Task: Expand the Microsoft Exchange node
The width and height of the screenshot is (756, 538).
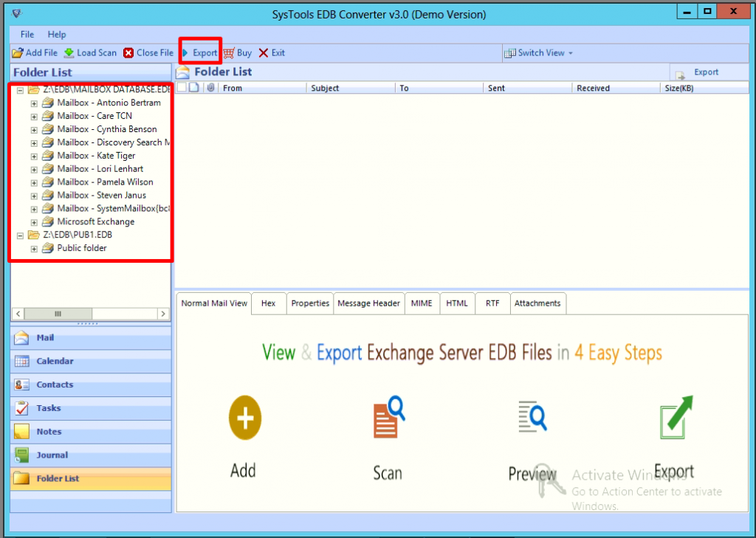Action: (x=34, y=222)
